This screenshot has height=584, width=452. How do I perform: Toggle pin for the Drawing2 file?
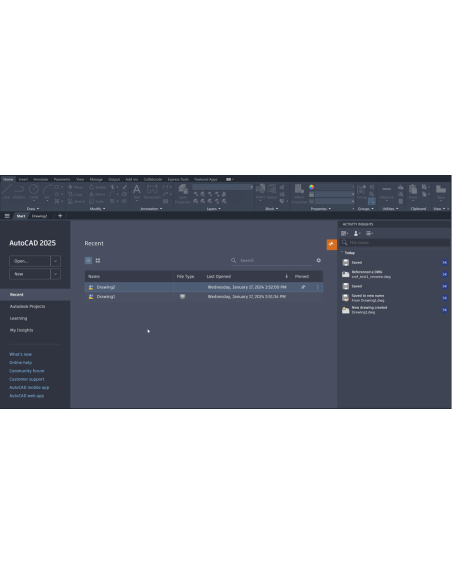point(303,287)
